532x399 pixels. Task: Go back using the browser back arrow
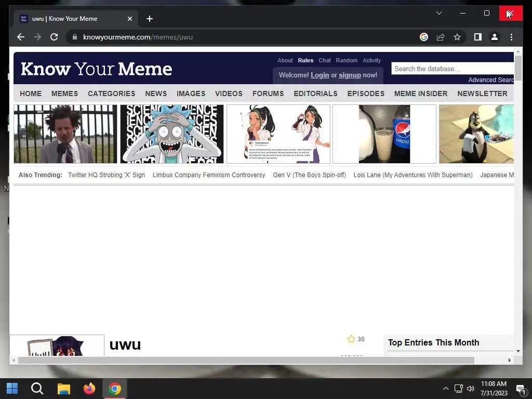[x=21, y=37]
